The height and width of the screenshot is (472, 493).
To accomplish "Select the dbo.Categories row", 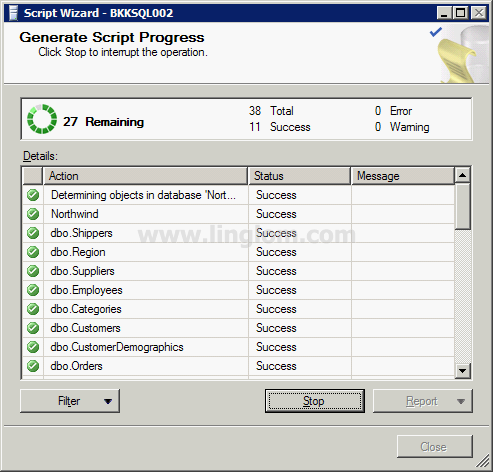I will coord(238,309).
